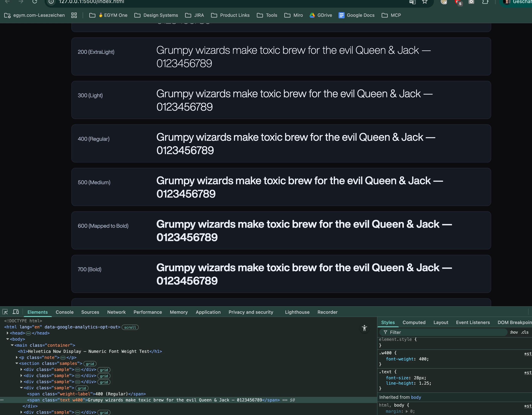Click the body link under Inherited from

click(x=416, y=397)
